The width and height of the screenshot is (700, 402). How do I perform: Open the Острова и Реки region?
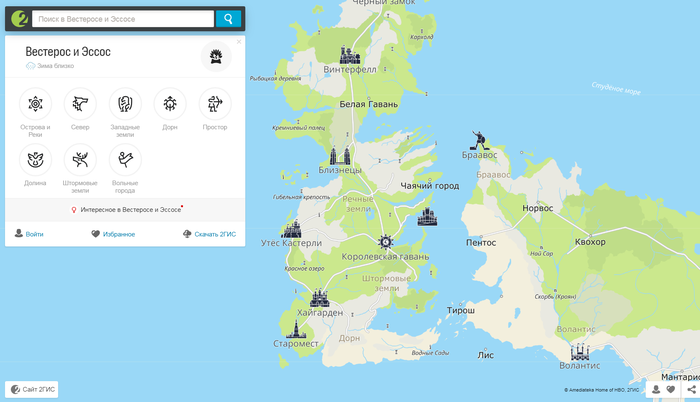click(35, 103)
